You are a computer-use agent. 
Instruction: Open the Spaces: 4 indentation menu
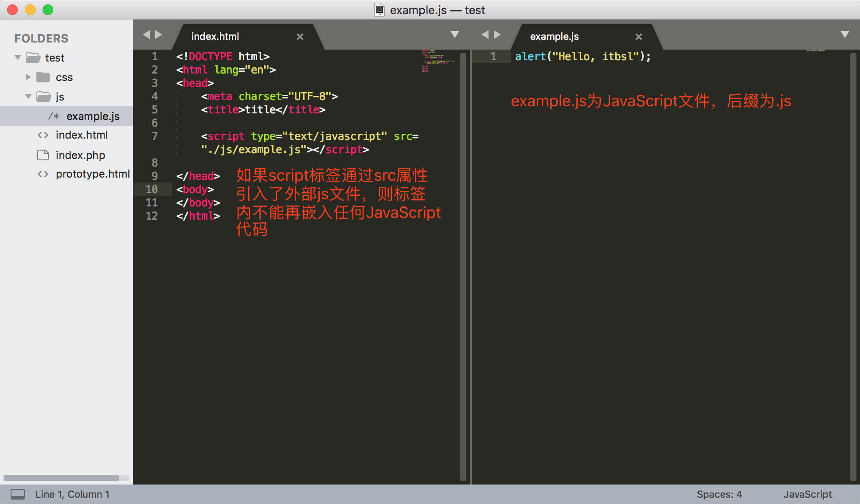719,494
